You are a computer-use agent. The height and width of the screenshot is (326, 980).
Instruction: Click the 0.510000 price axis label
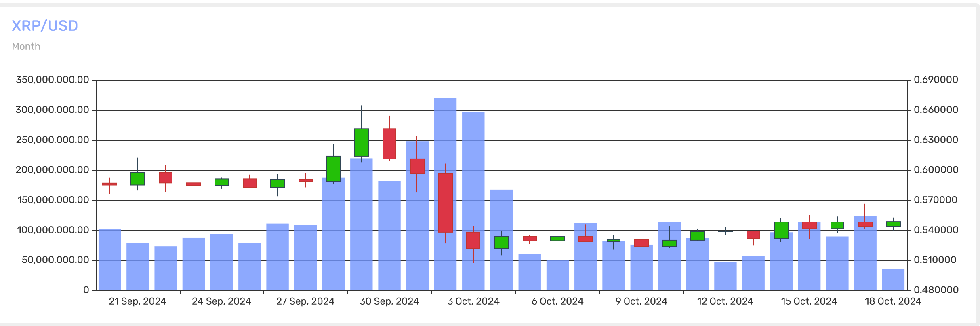(x=936, y=260)
